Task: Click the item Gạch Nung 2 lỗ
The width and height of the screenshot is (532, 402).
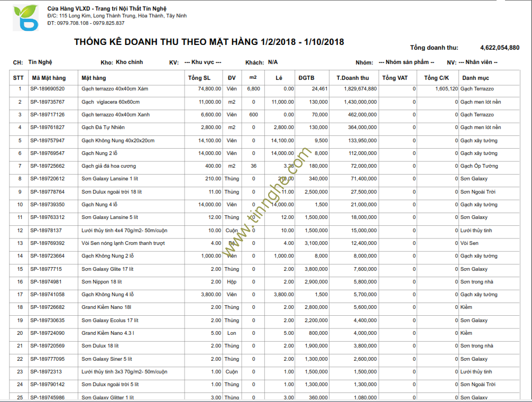Action: [x=99, y=153]
